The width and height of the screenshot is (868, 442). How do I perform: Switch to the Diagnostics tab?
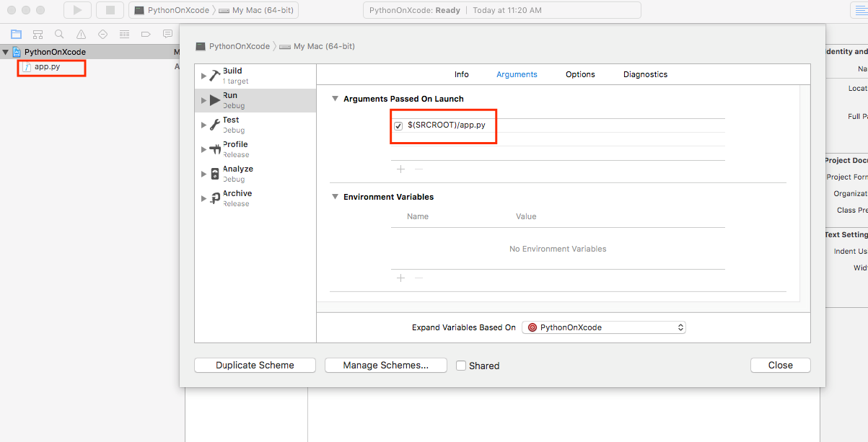[645, 74]
